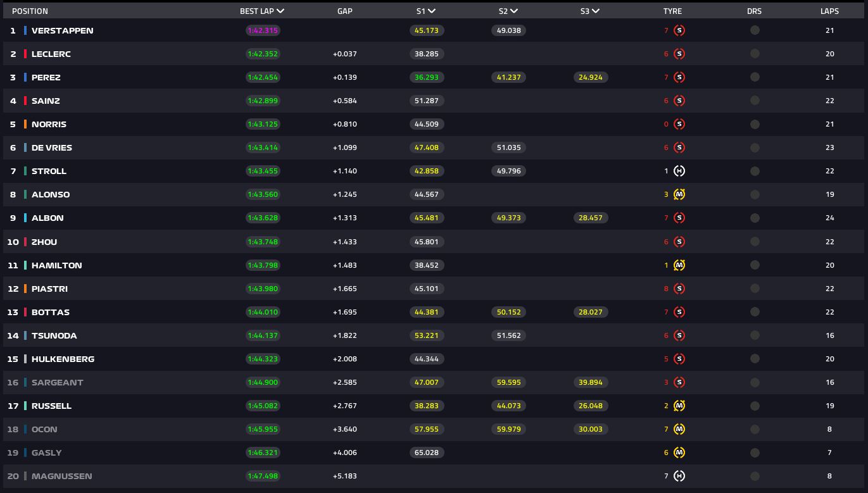This screenshot has height=493, width=868.
Task: Click Perez's S1 time 36.293
Action: [427, 77]
